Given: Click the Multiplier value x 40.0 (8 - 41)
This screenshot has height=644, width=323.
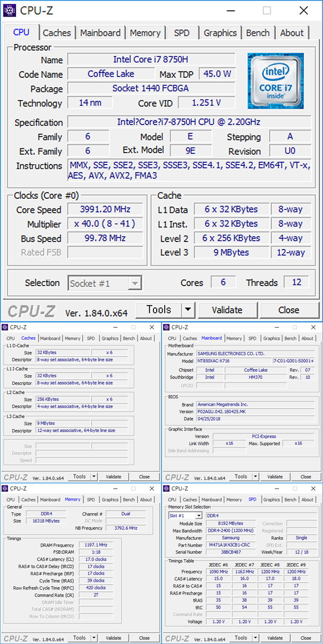Looking at the screenshot, I should click(106, 224).
